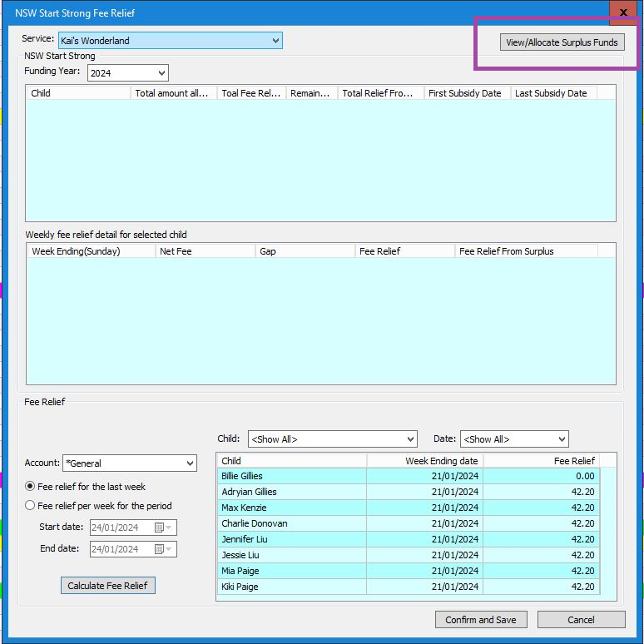Viewport: 644px width, 644px height.
Task: Click Confirm and Save
Action: (480, 620)
